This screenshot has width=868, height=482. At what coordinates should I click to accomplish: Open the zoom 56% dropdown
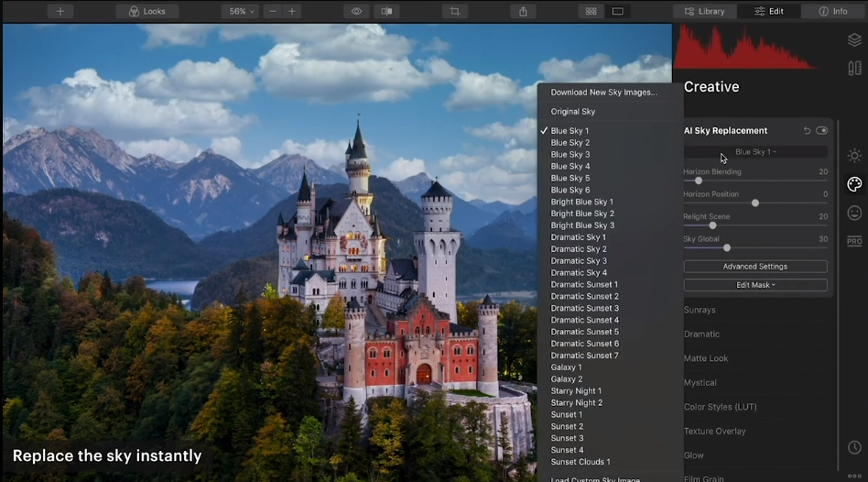tap(241, 11)
